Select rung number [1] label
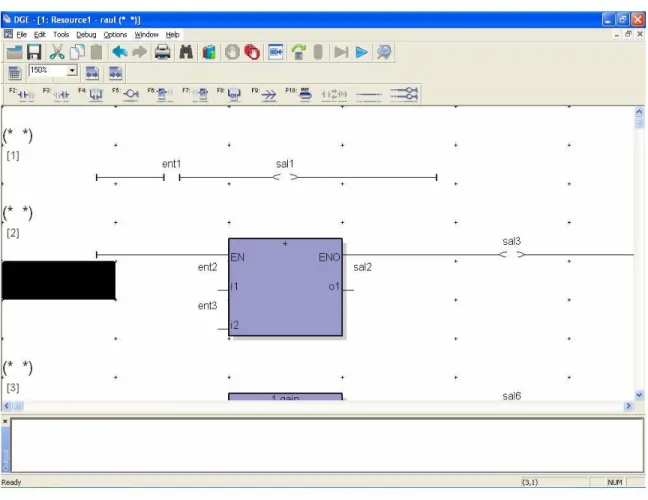Viewport: 648px width, 500px height. [x=13, y=156]
